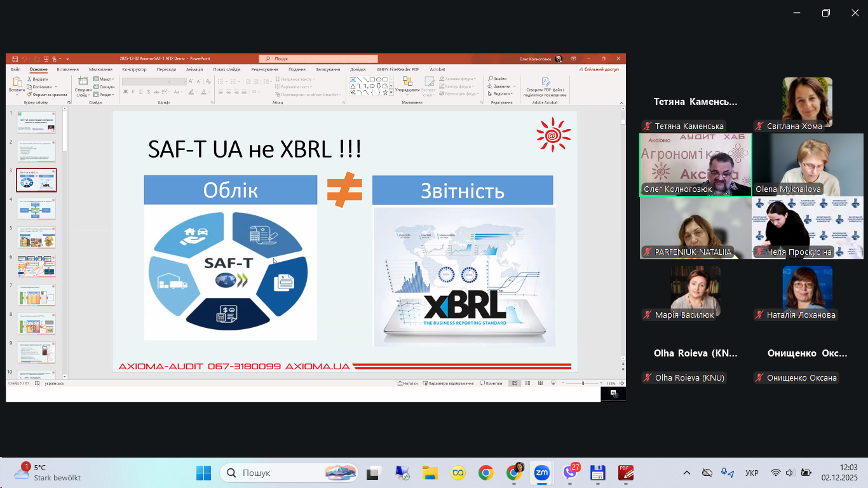Image resolution: width=868 pixels, height=488 pixels.
Task: Open the Design (Конструктор) ribbon tab
Action: [134, 69]
